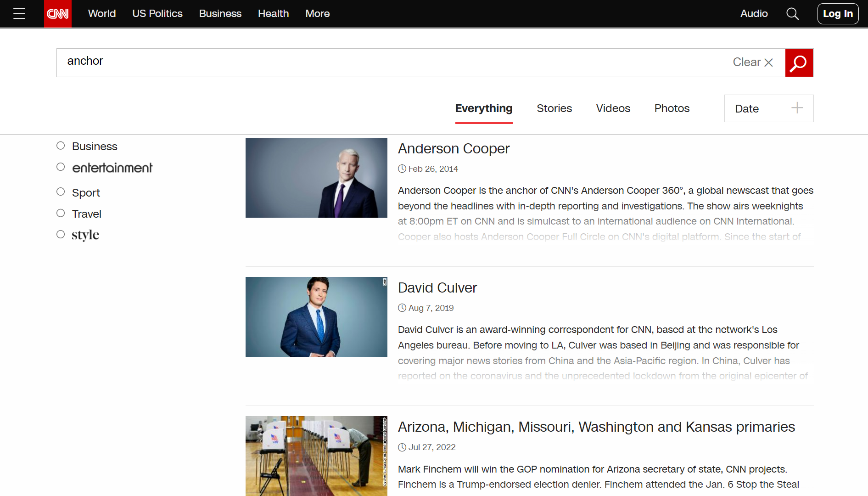Click the Anderson Cooper description paragraph
868x496 pixels.
click(605, 214)
